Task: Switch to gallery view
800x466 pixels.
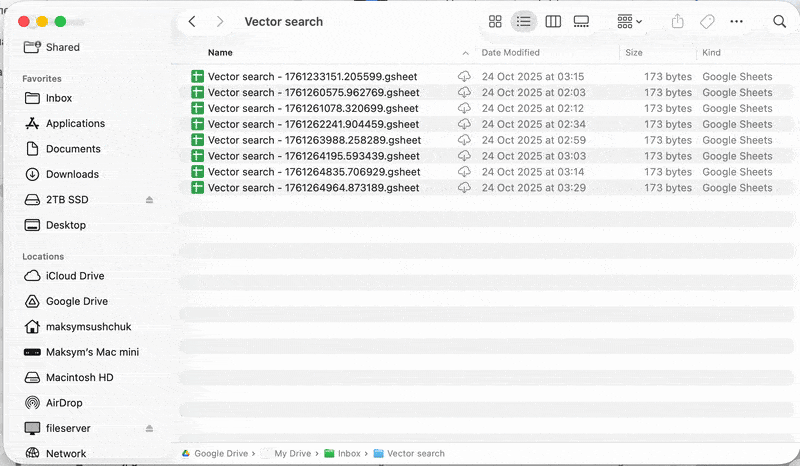Action: point(581,21)
